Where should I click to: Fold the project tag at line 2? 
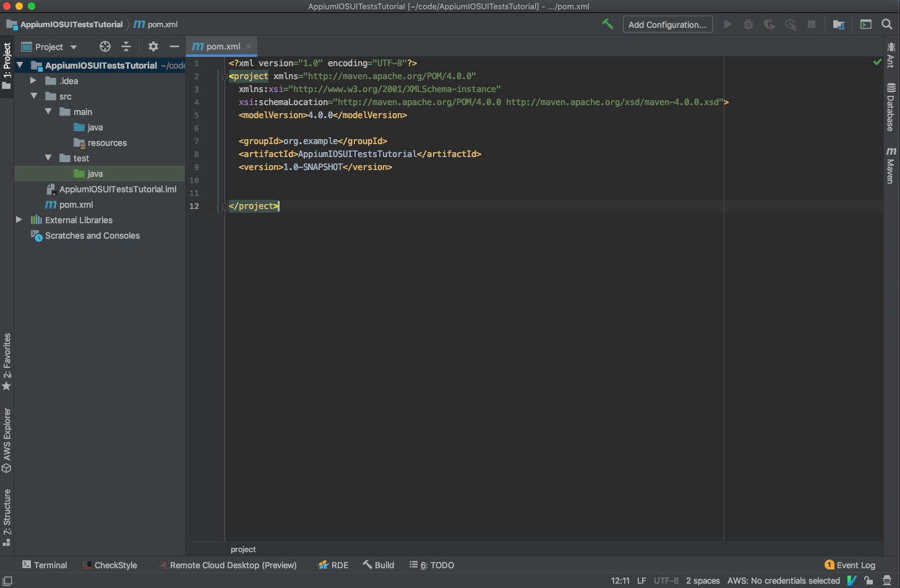click(225, 77)
